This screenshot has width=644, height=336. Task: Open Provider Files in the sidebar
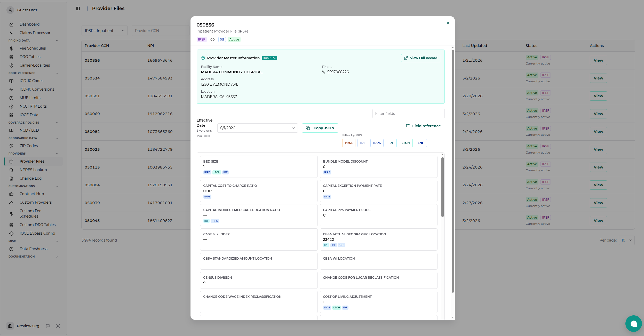(x=34, y=161)
